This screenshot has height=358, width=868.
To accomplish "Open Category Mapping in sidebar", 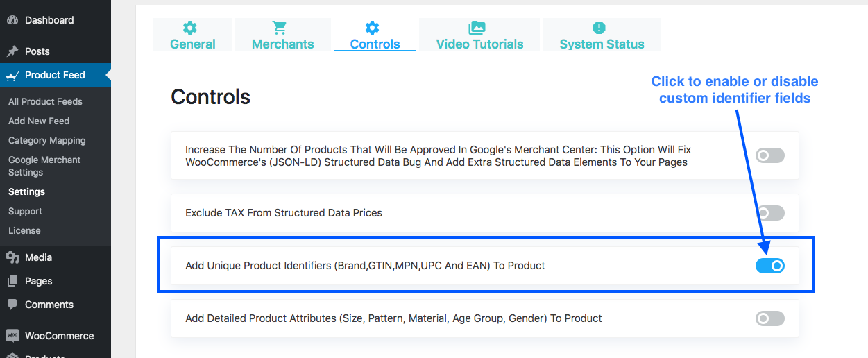I will (x=47, y=140).
